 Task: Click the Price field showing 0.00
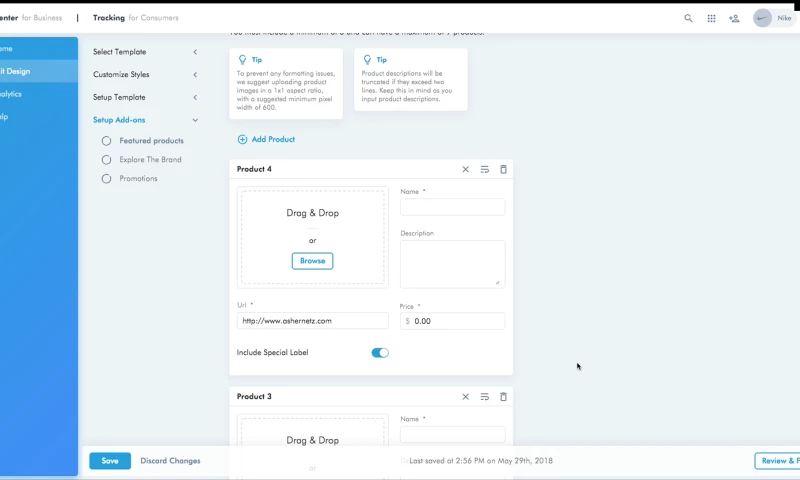pos(453,321)
